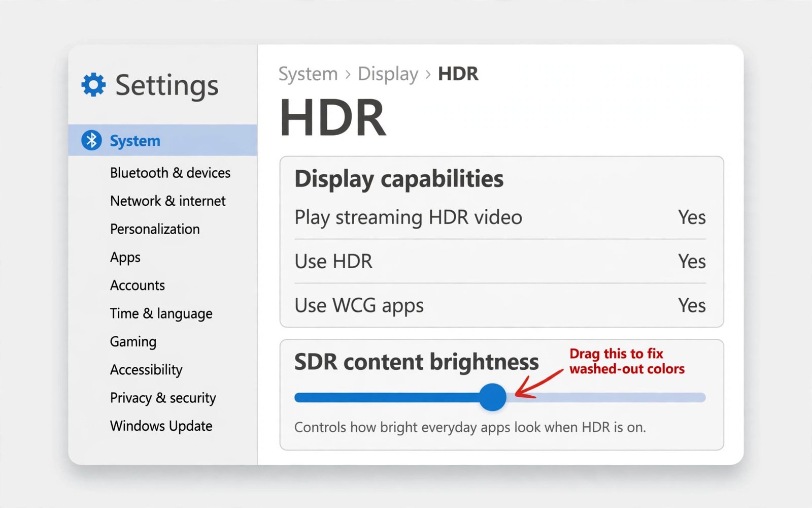Click Display in the breadcrumb
The image size is (812, 508).
pyautogui.click(x=388, y=74)
